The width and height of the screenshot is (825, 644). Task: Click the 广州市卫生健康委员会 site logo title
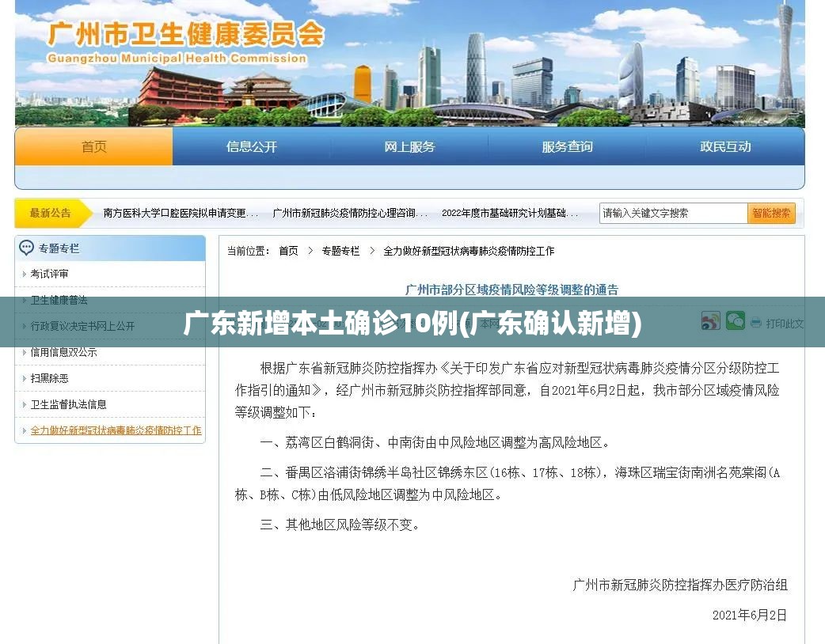pos(186,34)
